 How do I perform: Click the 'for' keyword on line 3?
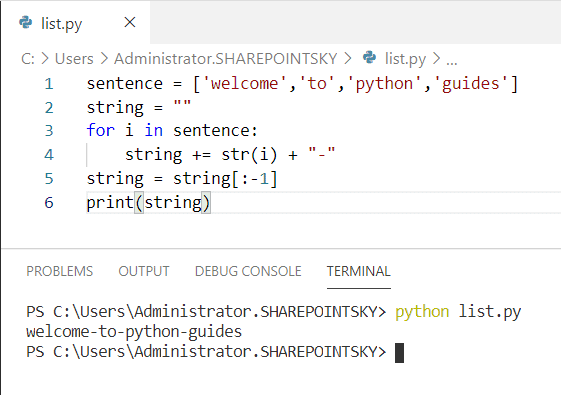point(101,130)
